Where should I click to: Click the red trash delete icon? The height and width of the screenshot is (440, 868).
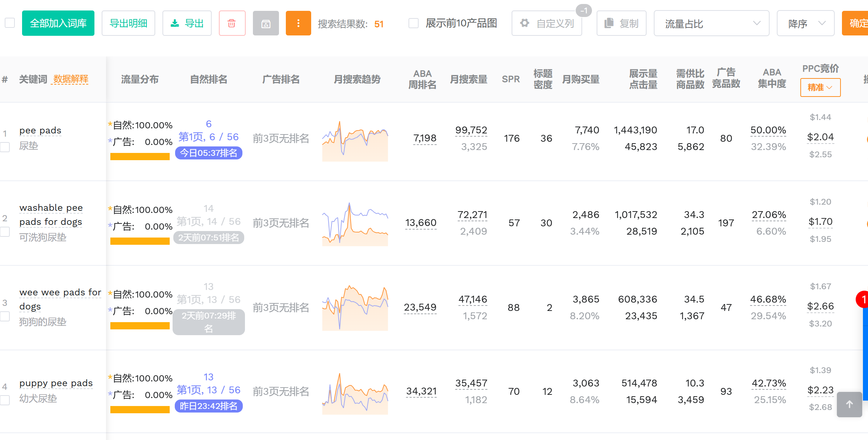point(232,24)
